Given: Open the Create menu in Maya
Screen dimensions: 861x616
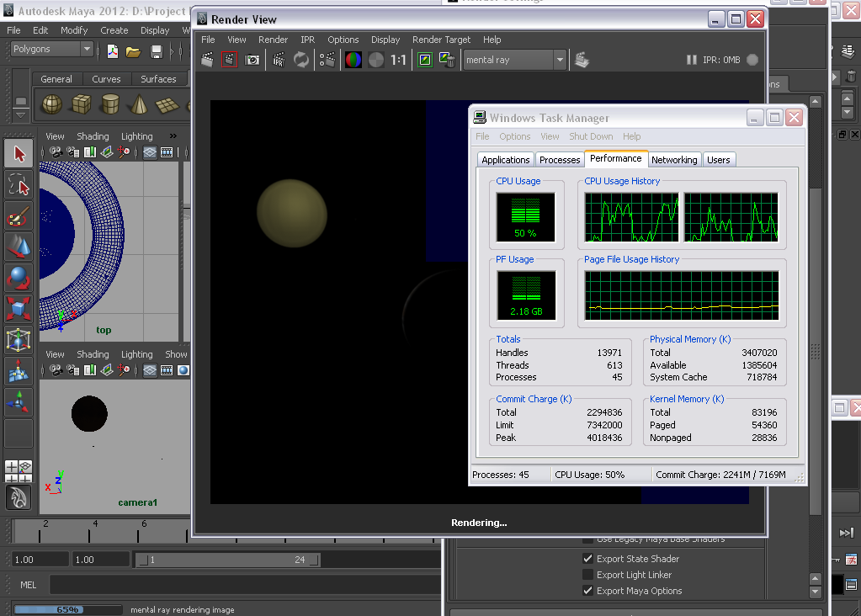Looking at the screenshot, I should [114, 30].
